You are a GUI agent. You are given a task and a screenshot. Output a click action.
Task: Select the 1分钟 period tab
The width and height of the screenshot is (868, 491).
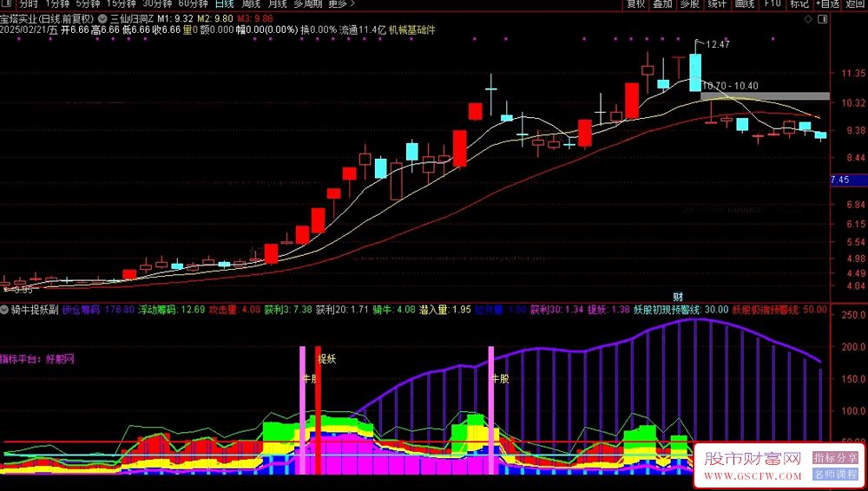click(56, 3)
